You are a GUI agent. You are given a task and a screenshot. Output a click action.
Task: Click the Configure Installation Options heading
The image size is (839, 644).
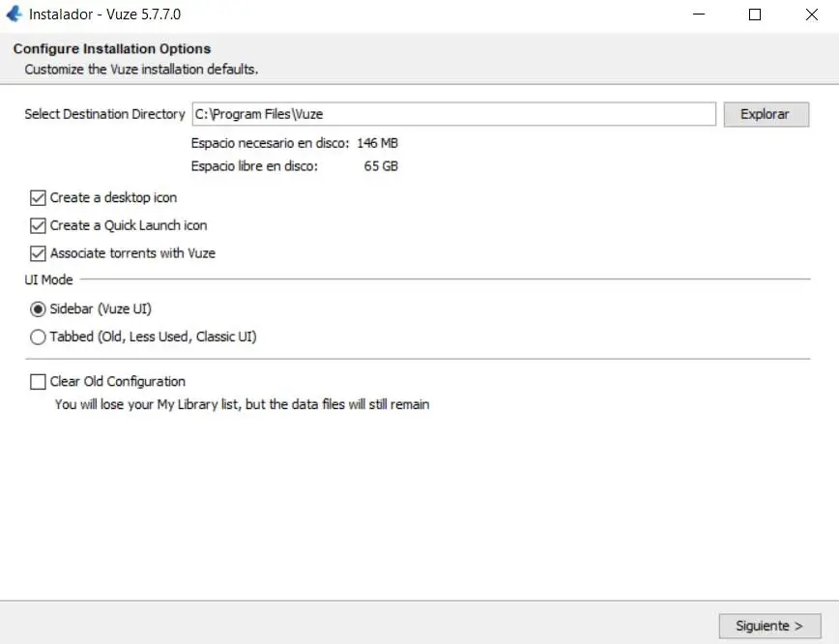pyautogui.click(x=112, y=48)
